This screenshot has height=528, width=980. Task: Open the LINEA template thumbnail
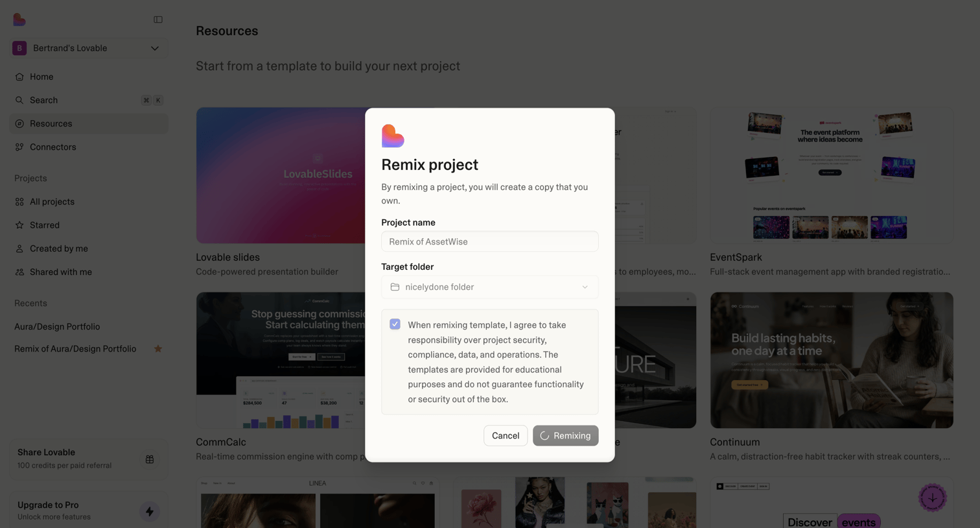[318, 503]
